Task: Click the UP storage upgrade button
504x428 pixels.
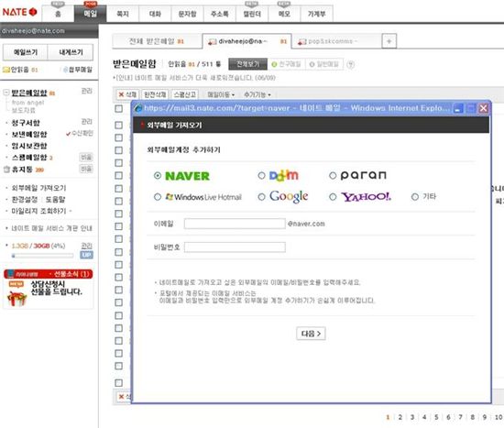Action: 86,255
